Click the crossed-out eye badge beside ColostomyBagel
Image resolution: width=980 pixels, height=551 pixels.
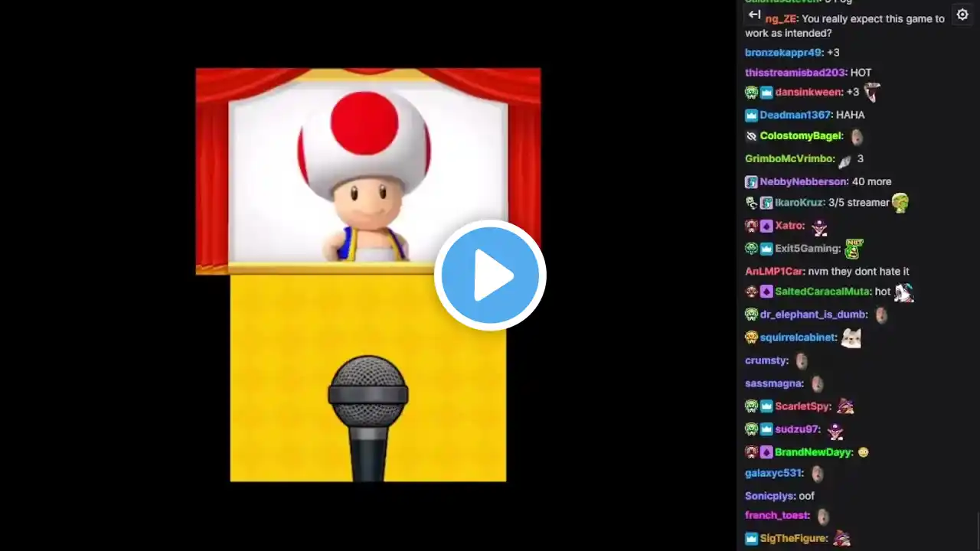click(751, 136)
